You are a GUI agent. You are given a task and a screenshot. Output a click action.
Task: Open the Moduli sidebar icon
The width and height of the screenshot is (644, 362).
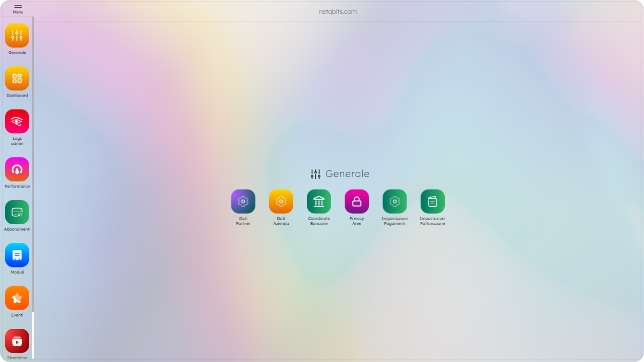(17, 255)
